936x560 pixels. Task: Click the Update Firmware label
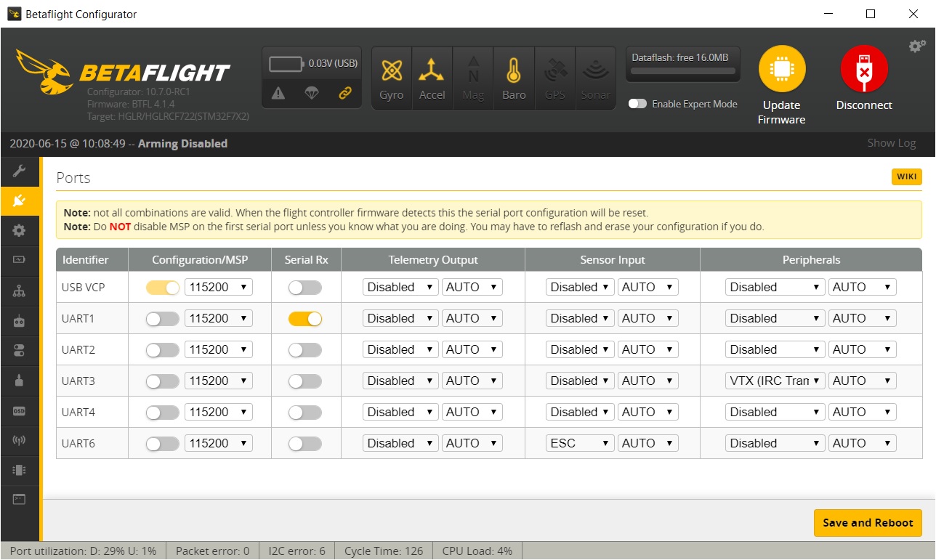click(782, 113)
